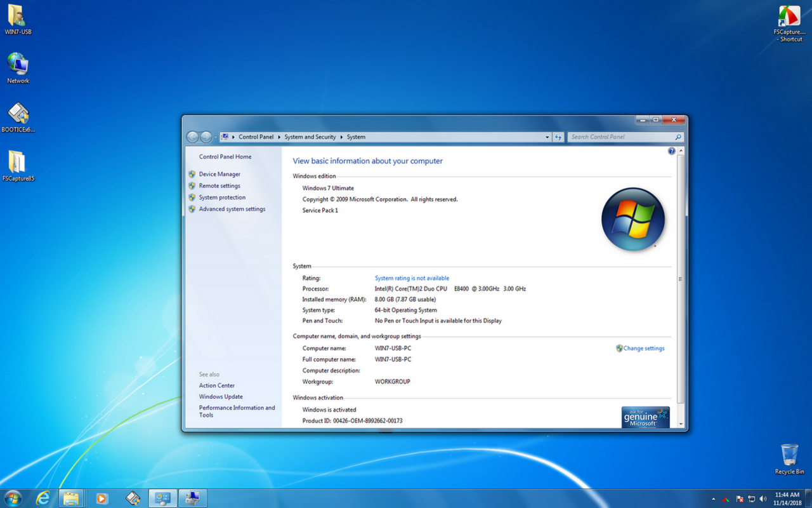812x508 pixels.
Task: Click the Help question mark icon
Action: pos(672,151)
